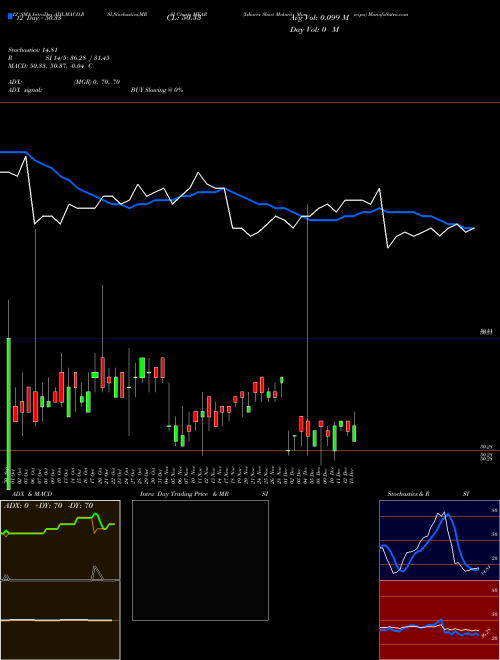
Task: Click the 'MACD: 50.33, 50.37, -0.04 C' line
Action: pyautogui.click(x=51, y=66)
